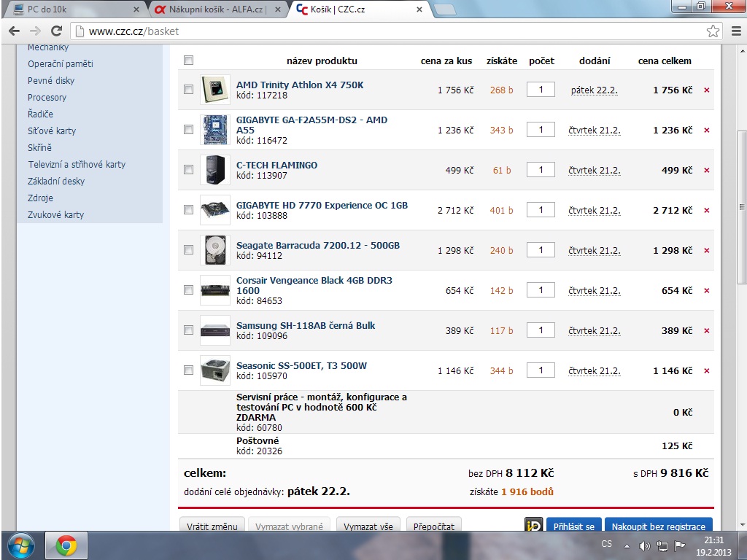Viewport: 747px width, 560px height.
Task: Remove GIGABYTE HD 7770 with red X
Action: tap(706, 210)
